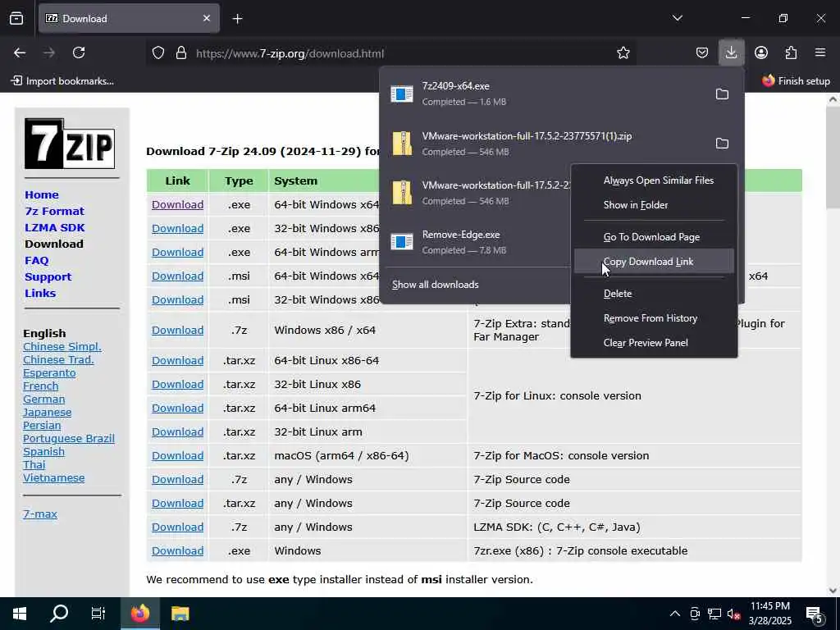Open the Links sidebar link
This screenshot has height=630, width=840.
click(40, 293)
